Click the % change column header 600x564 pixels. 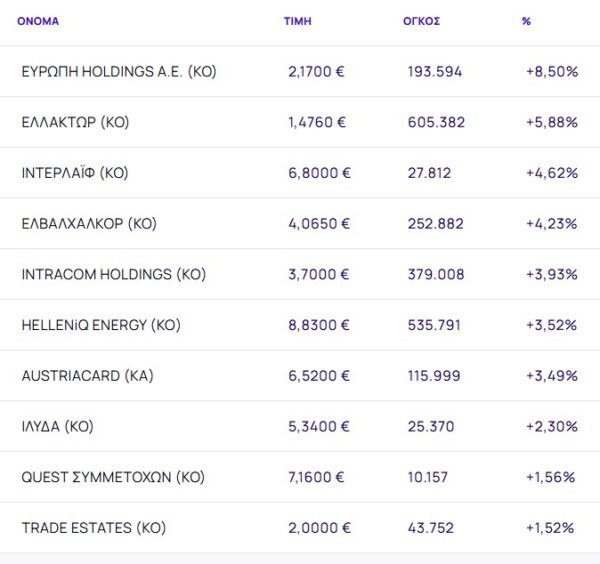pos(526,21)
